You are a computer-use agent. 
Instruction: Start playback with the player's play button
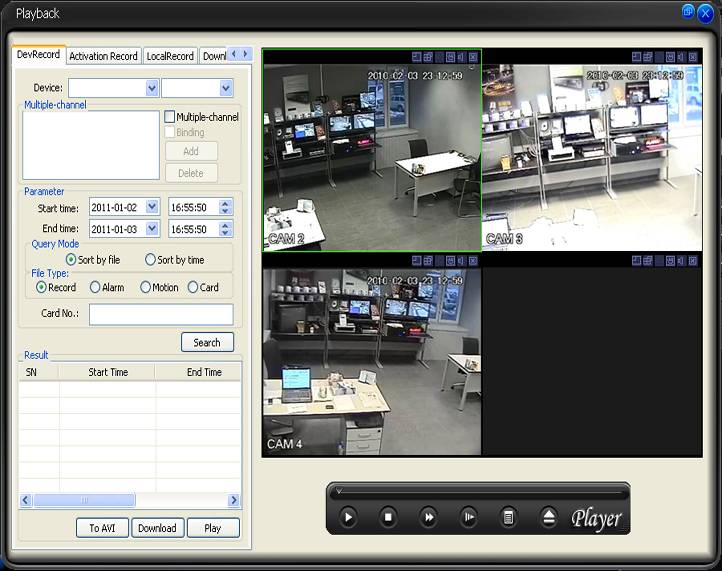pos(348,517)
